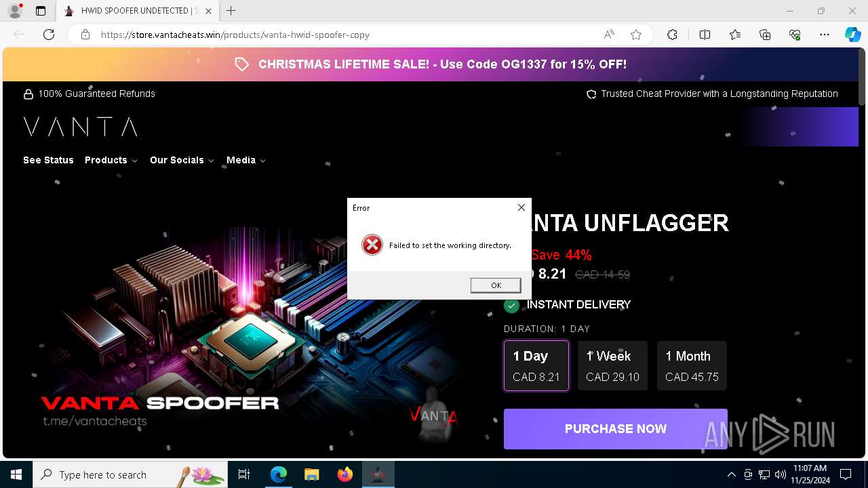The width and height of the screenshot is (868, 488).
Task: Click the Edge profile avatar icon
Action: point(14,11)
